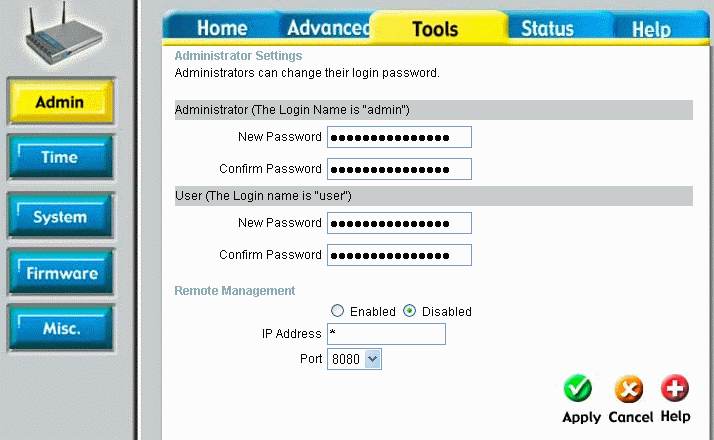This screenshot has height=440, width=714.
Task: Open the Port 8080 dropdown
Action: 354,358
